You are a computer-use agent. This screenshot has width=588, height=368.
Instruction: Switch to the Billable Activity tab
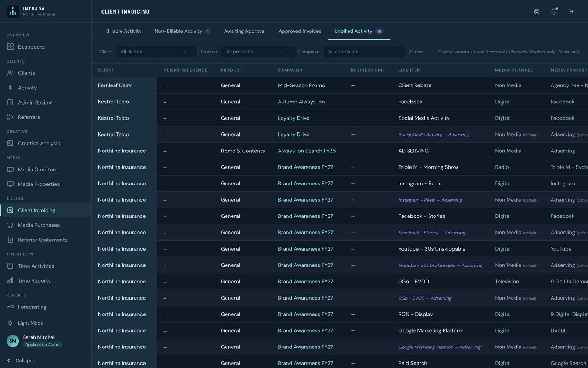(x=124, y=31)
